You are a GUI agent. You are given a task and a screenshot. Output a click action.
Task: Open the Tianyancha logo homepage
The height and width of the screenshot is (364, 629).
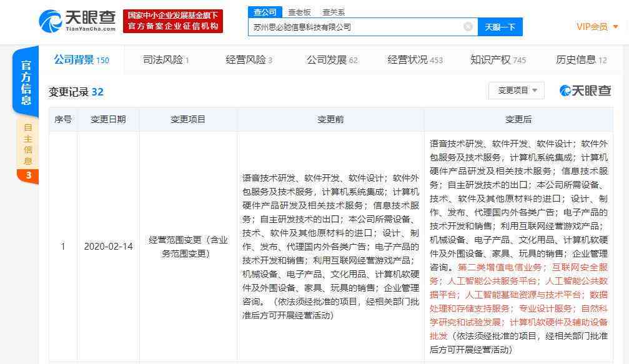coord(77,21)
